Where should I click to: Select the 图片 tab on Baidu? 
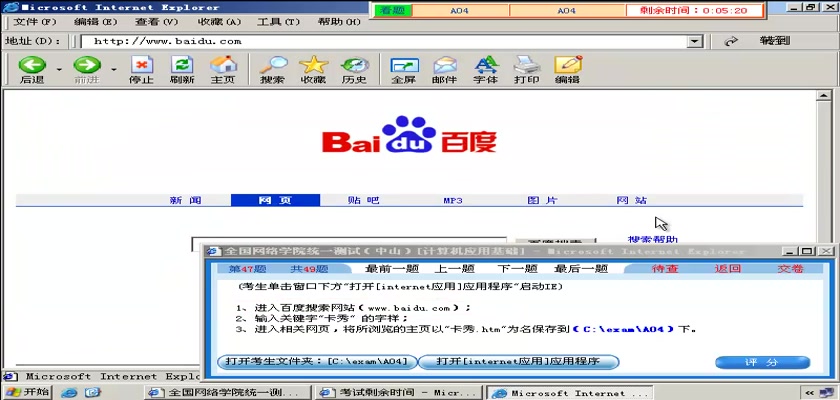pos(542,200)
